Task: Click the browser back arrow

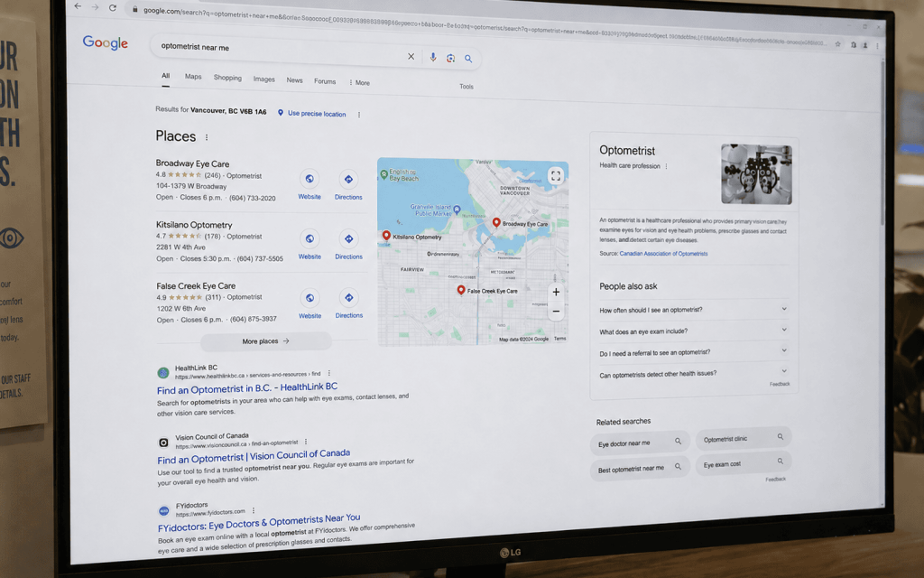Action: point(78,6)
